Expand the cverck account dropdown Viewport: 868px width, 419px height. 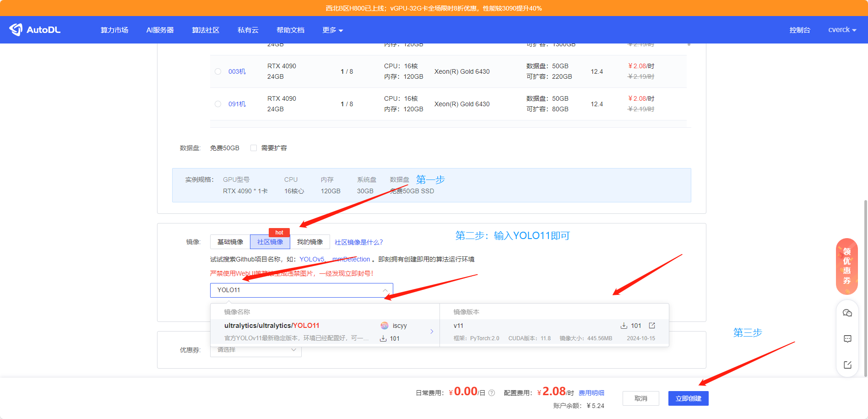tap(842, 30)
